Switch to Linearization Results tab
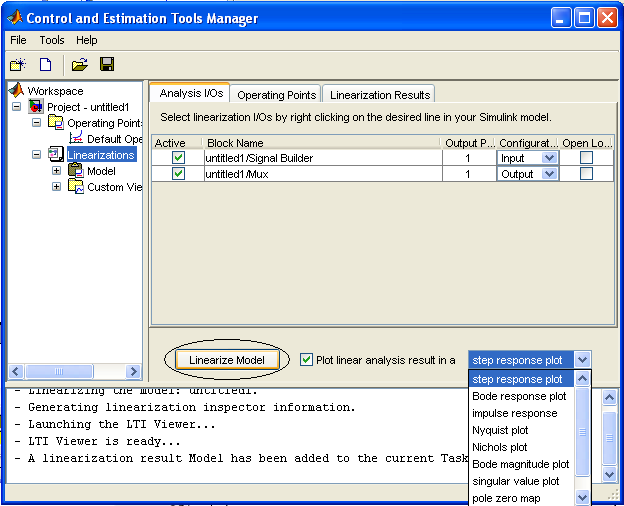 [379, 95]
